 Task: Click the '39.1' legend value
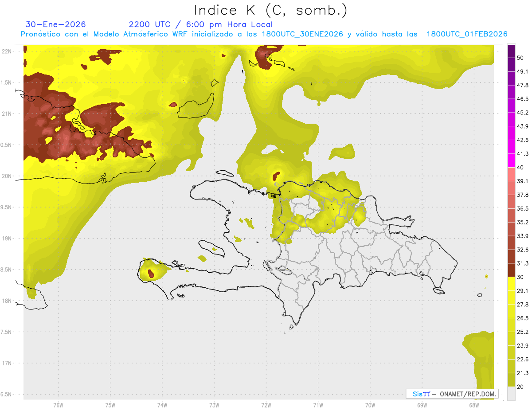click(x=523, y=181)
